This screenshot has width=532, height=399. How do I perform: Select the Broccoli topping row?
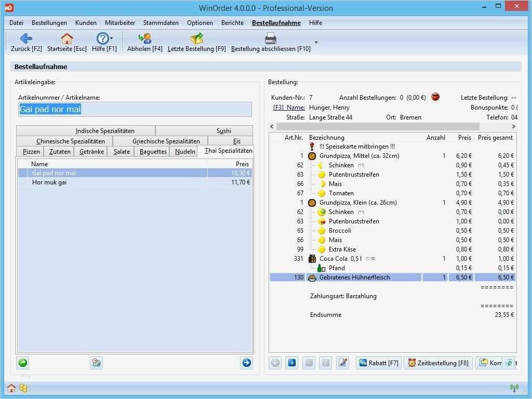coord(393,231)
